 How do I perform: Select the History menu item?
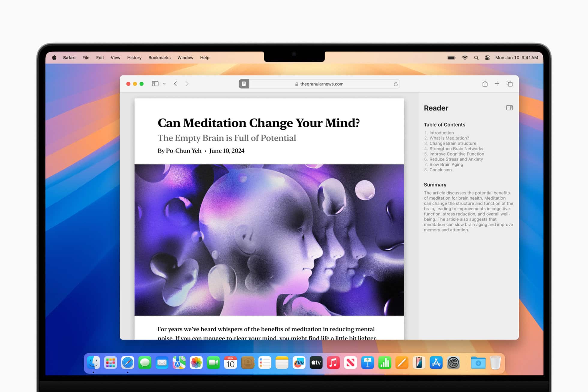tap(135, 57)
